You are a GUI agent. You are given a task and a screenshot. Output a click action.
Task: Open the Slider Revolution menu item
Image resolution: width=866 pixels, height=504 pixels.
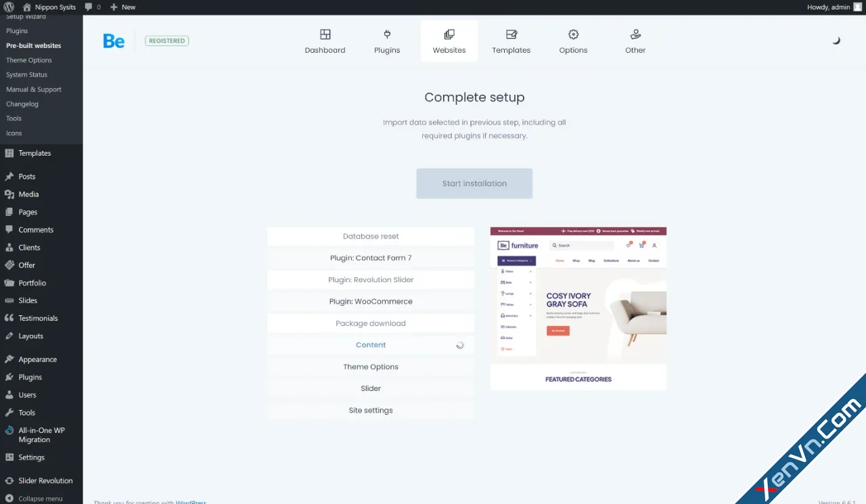[45, 481]
